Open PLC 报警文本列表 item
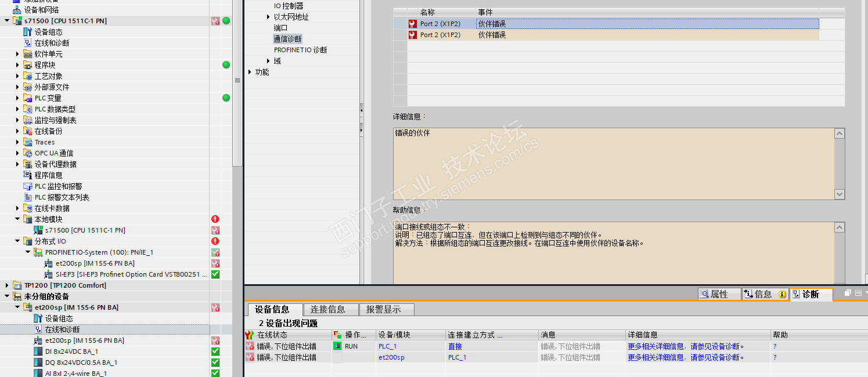The height and width of the screenshot is (377, 868). point(62,197)
